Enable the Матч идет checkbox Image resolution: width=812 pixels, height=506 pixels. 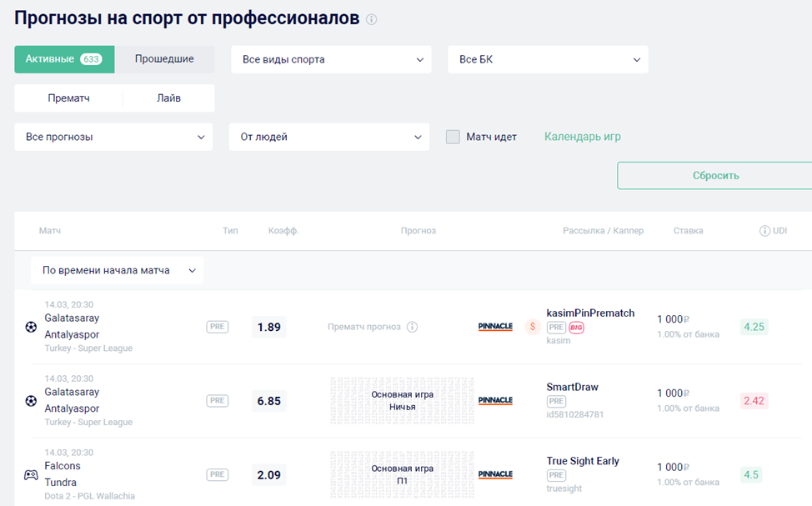[x=453, y=137]
